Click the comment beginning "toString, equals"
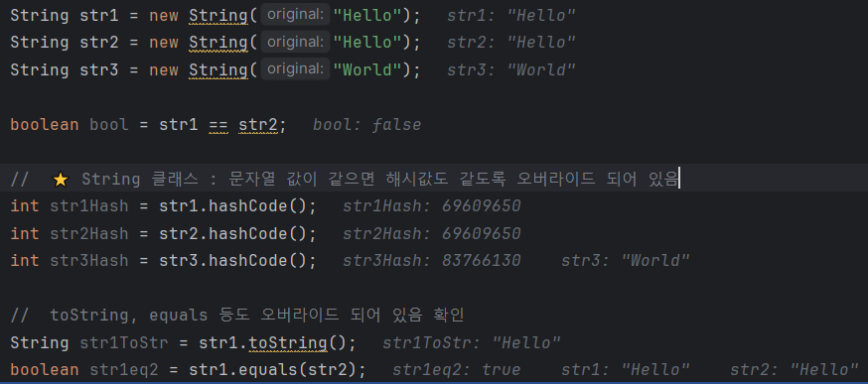This screenshot has width=868, height=384. (237, 316)
